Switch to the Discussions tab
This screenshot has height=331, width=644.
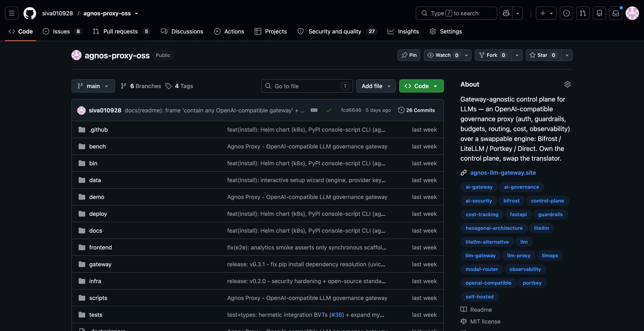pyautogui.click(x=182, y=31)
